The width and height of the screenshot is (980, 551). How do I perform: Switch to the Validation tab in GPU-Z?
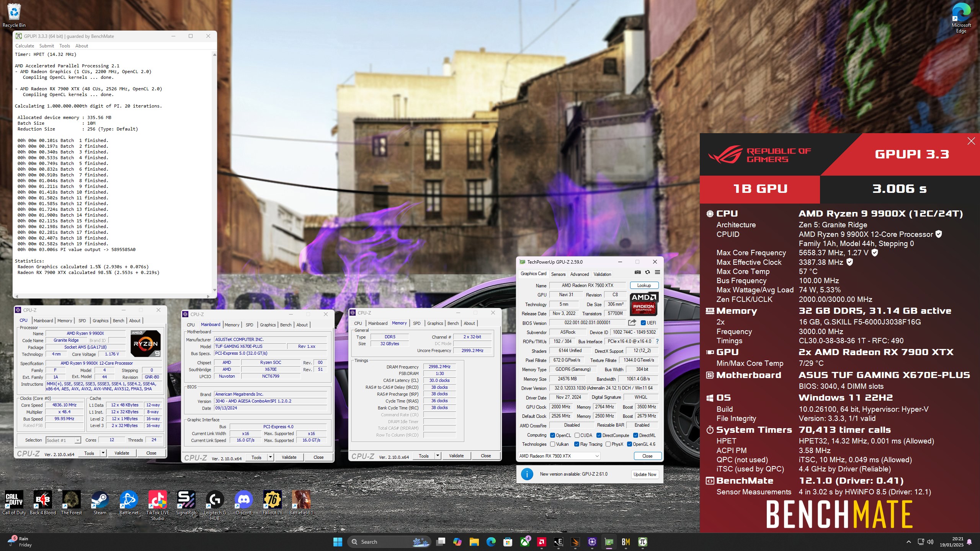602,274
